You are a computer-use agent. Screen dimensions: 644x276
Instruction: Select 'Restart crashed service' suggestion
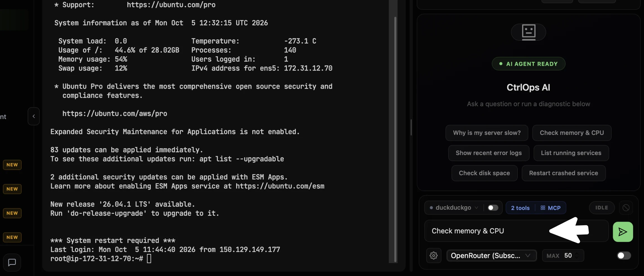[564, 173]
